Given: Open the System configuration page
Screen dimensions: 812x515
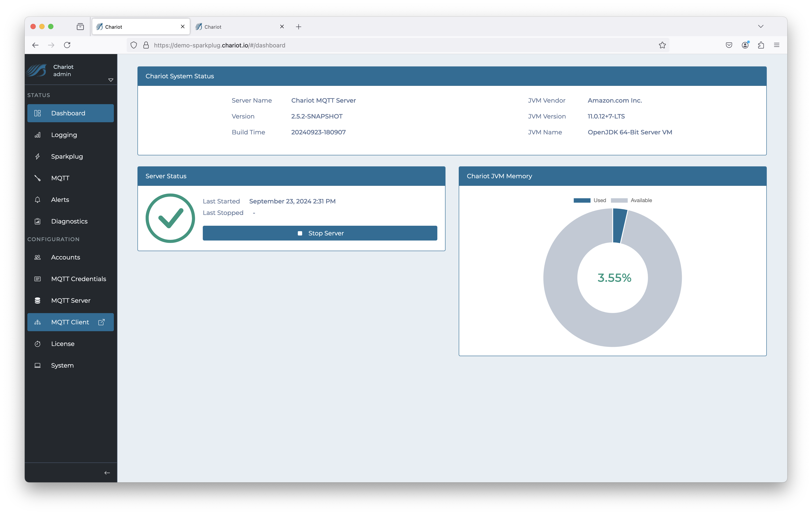Looking at the screenshot, I should (70, 365).
